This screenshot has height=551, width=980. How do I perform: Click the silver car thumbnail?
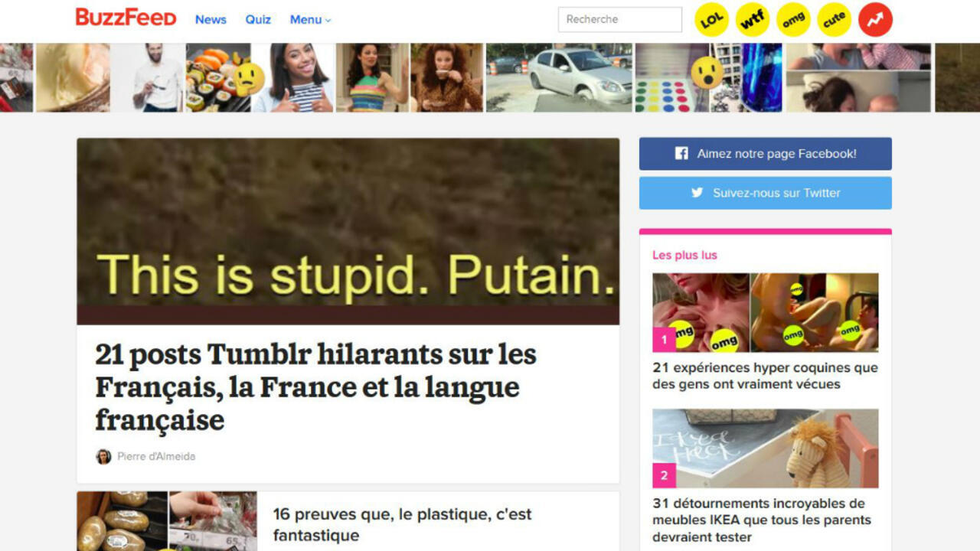560,77
